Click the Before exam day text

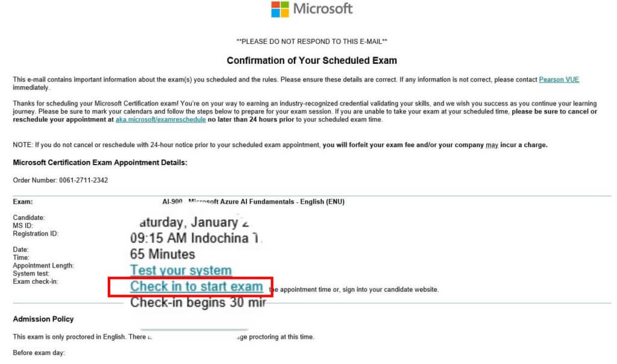point(39,353)
